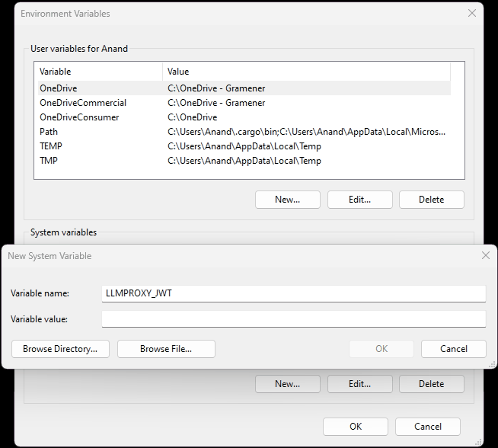Close the New System Variable dialog

point(485,256)
